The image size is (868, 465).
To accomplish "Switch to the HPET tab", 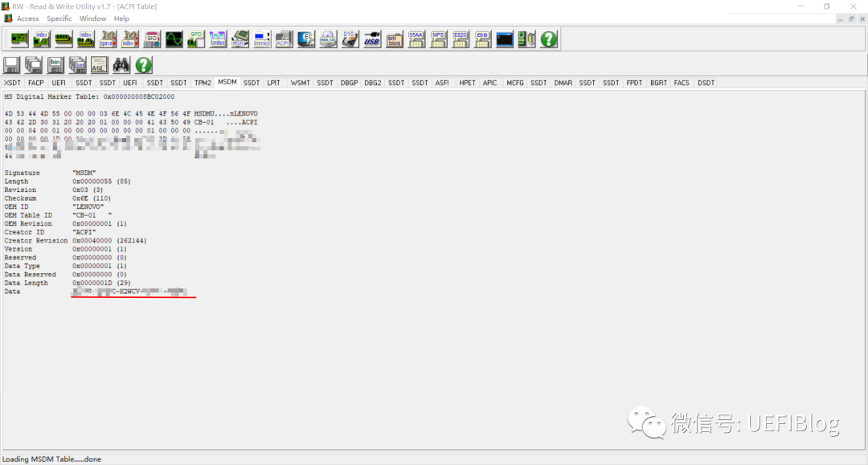I will pos(467,83).
